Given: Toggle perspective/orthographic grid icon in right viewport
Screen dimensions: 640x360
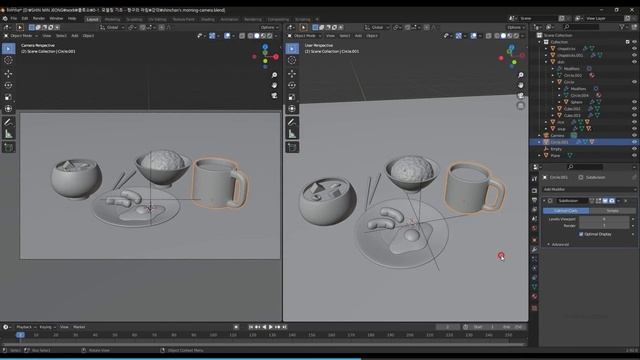Looking at the screenshot, I should coord(521,106).
